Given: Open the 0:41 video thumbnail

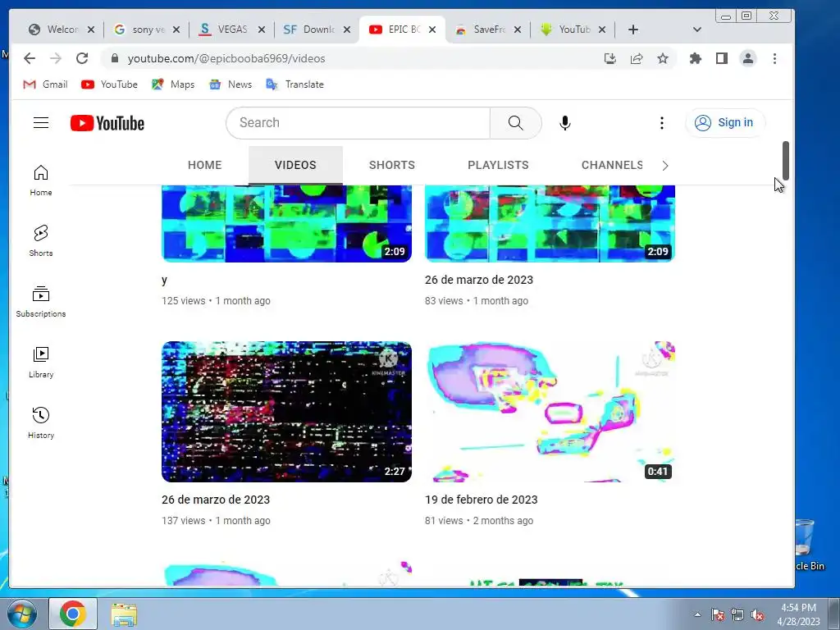Looking at the screenshot, I should 550,412.
